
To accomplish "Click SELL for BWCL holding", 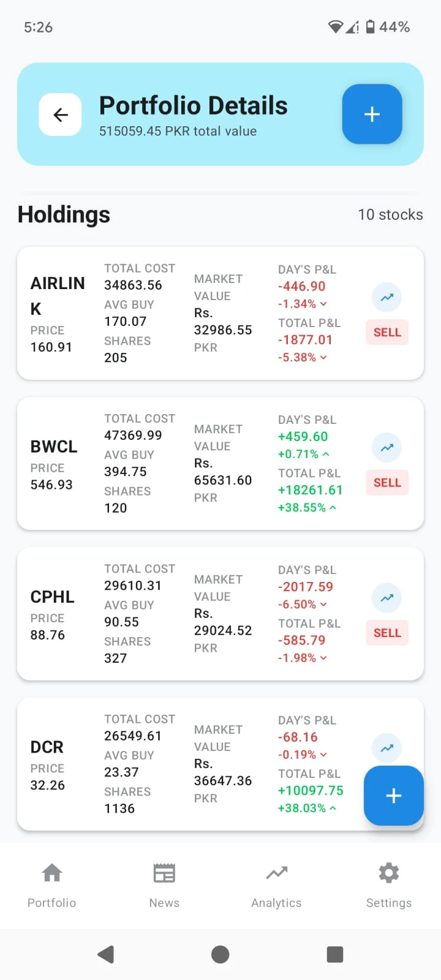I will point(387,483).
